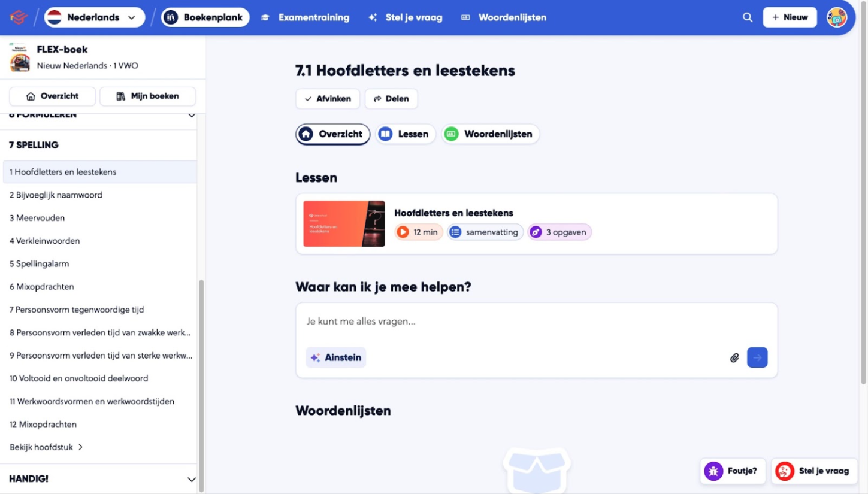Click the search magnifier icon

pyautogui.click(x=748, y=17)
